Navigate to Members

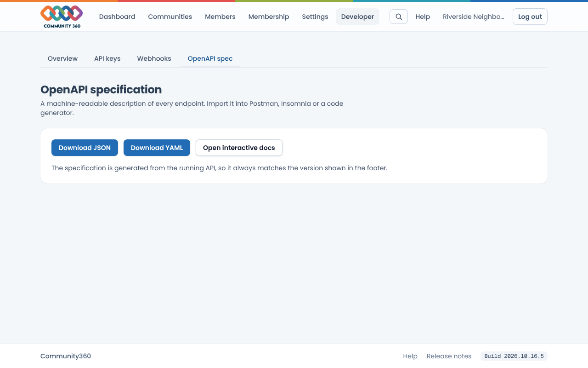tap(220, 17)
